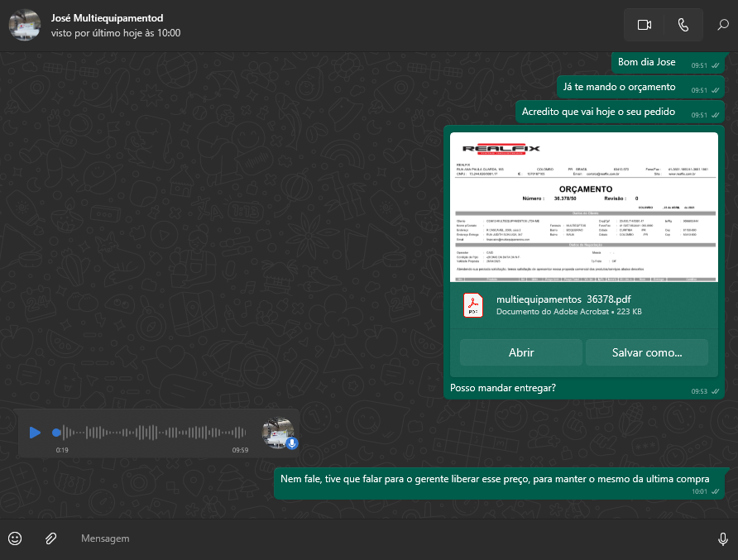Viewport: 738px width, 560px height.
Task: Select the 'Posso mandar entregar?' caption
Action: 503,388
